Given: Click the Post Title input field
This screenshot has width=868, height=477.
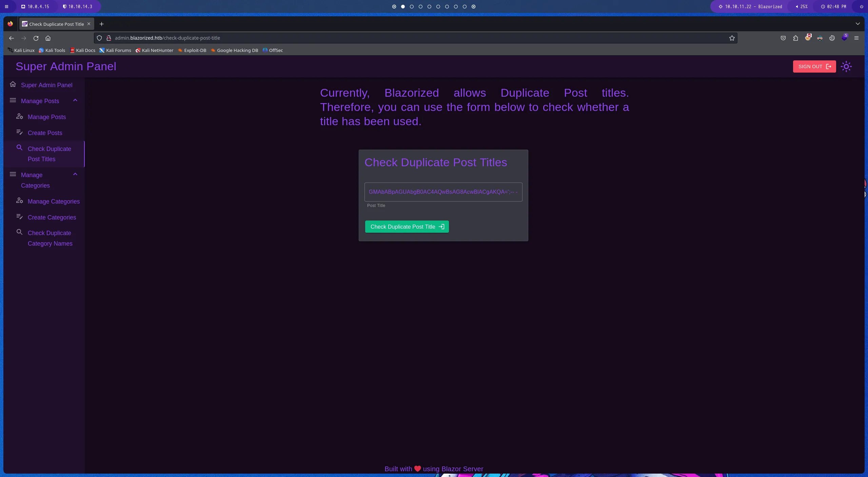Looking at the screenshot, I should click(x=443, y=192).
